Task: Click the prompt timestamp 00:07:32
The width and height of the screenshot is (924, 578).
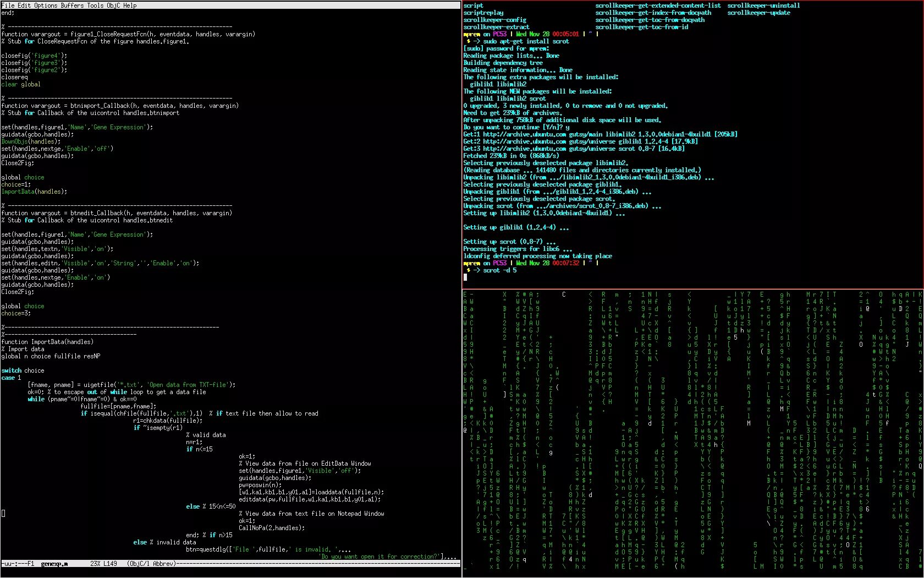Action: coord(566,263)
